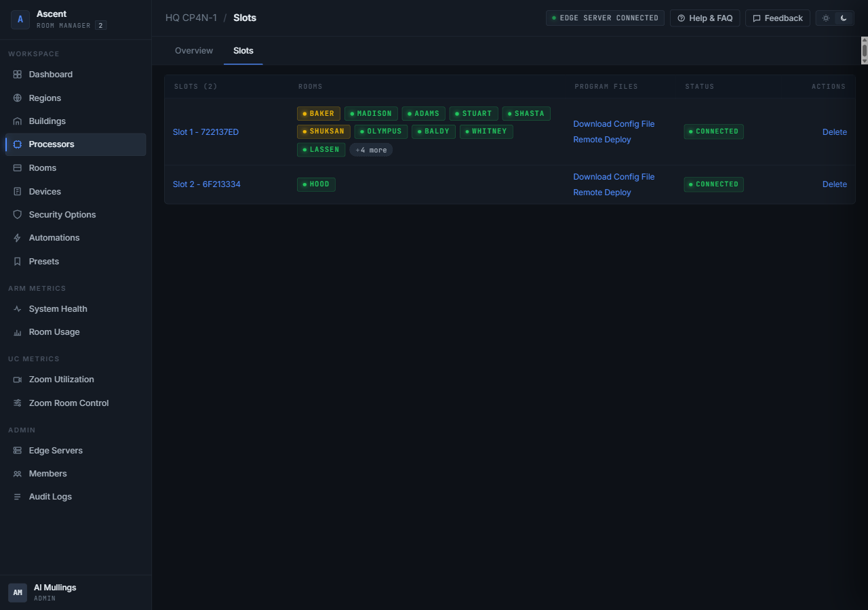Click the CONNECTED status of Slot 2
Screen dimensions: 868x610
[713, 184]
